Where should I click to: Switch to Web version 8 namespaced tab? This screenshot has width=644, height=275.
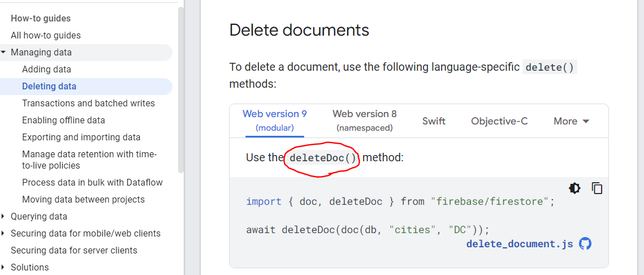coord(364,121)
